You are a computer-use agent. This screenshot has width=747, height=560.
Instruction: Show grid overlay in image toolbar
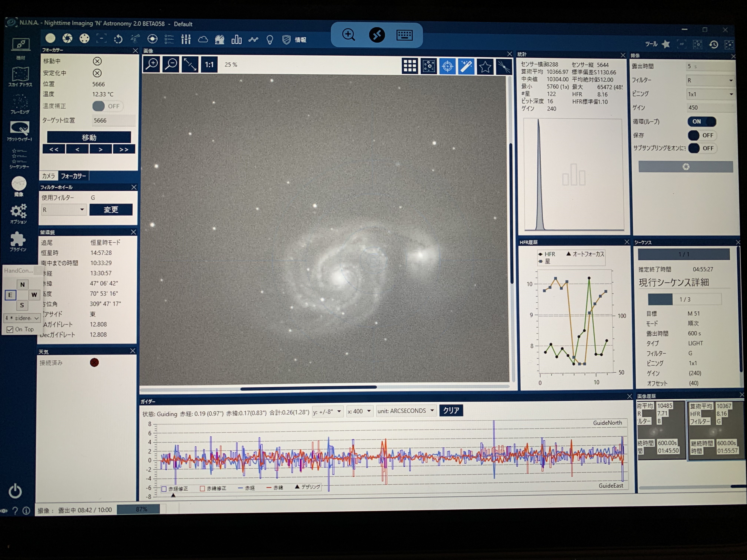[x=410, y=66]
